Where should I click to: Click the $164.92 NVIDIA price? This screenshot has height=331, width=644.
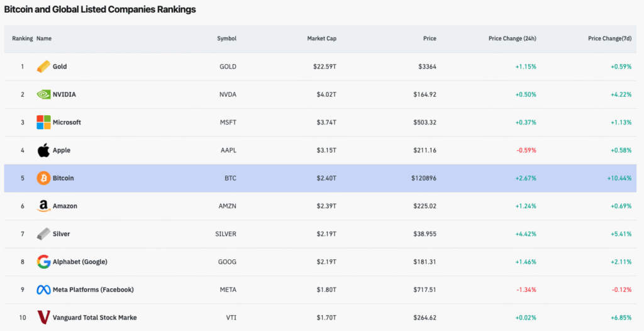425,94
